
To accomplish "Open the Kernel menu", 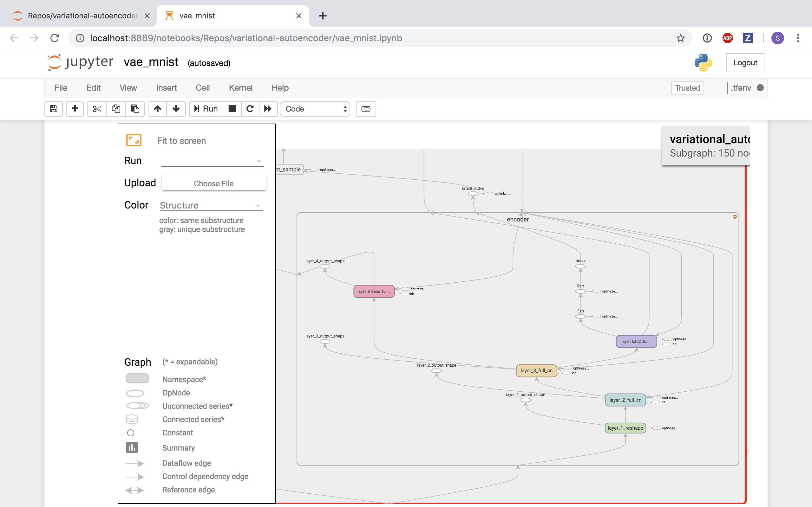I will [240, 88].
